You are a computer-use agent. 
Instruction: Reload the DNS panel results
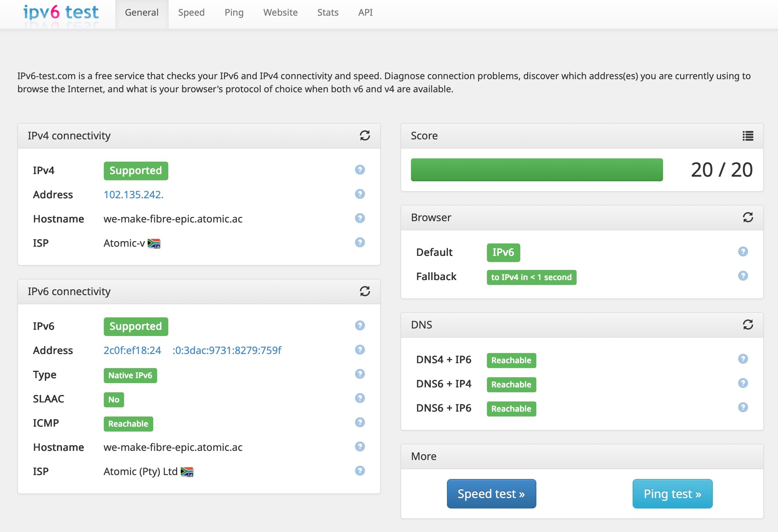pos(748,325)
